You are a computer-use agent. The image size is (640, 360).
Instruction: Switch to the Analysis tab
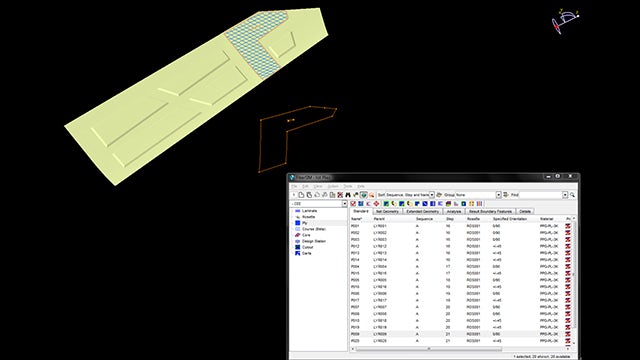click(x=453, y=211)
